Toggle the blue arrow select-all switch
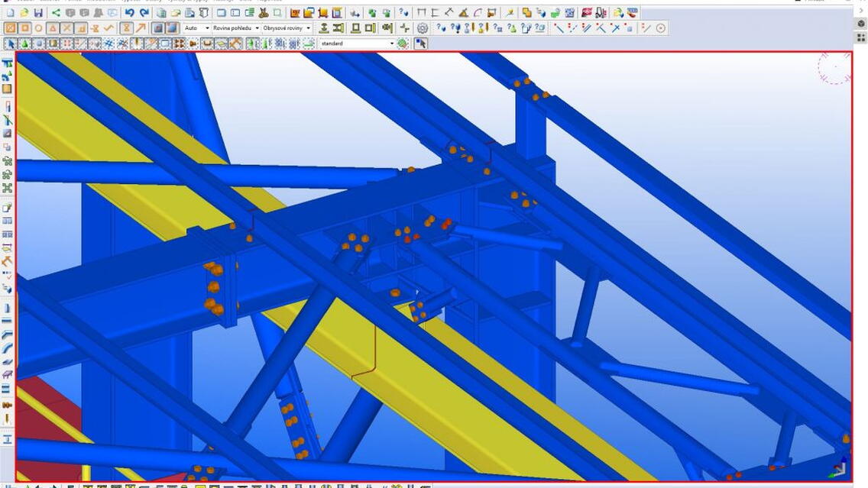 [11, 44]
